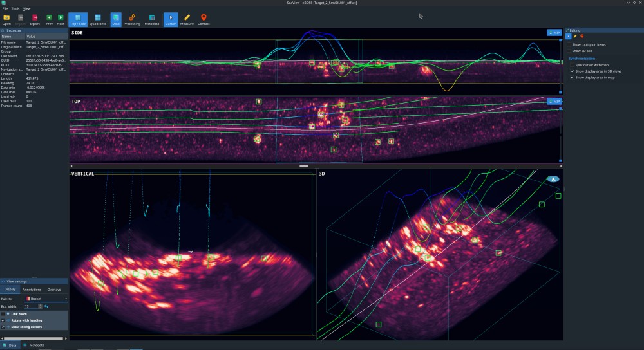Increase box width with the stepper arrows
The image size is (644, 350).
point(40,305)
